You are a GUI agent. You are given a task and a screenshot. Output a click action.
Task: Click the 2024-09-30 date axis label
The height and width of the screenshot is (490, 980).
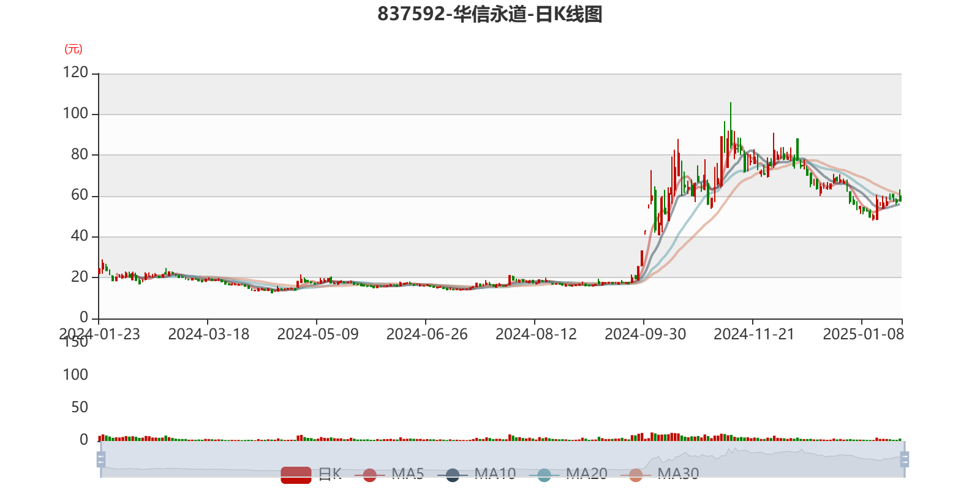[x=645, y=334]
